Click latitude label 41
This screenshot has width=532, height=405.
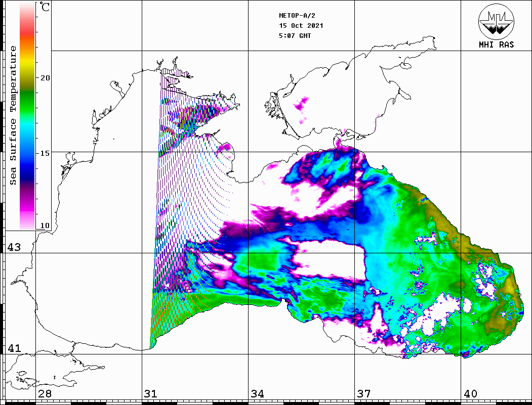pos(14,348)
